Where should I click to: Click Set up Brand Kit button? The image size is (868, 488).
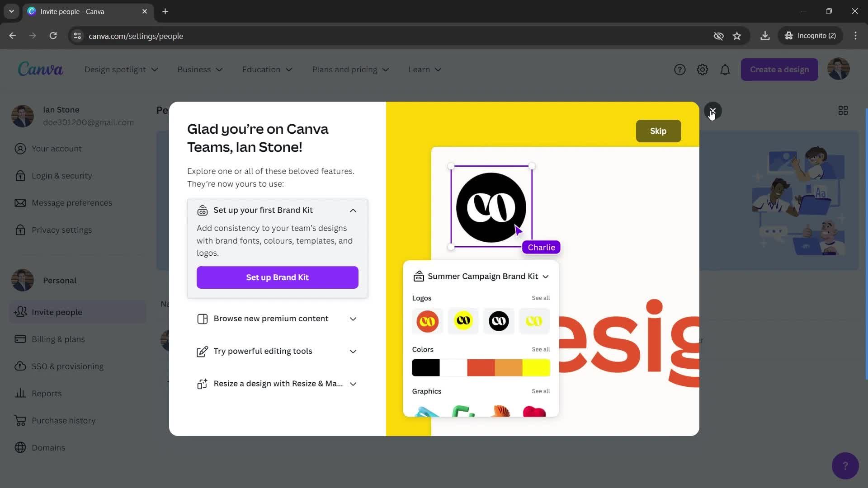277,277
